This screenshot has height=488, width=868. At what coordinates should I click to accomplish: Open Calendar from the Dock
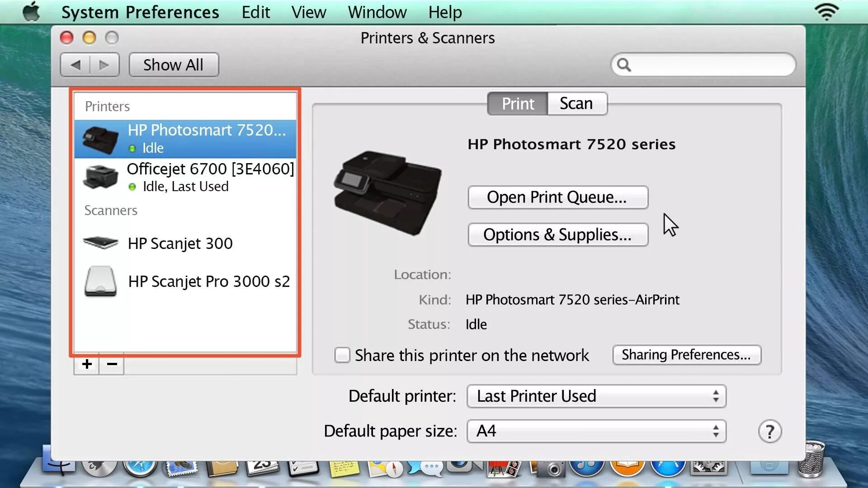click(263, 468)
